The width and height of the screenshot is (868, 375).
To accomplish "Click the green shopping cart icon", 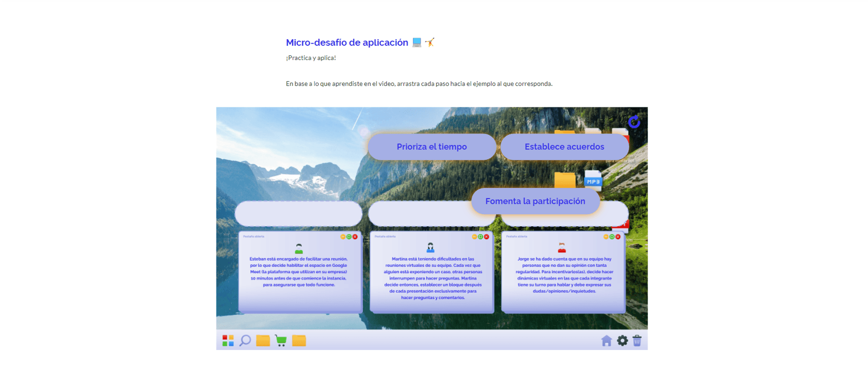I will (x=281, y=340).
